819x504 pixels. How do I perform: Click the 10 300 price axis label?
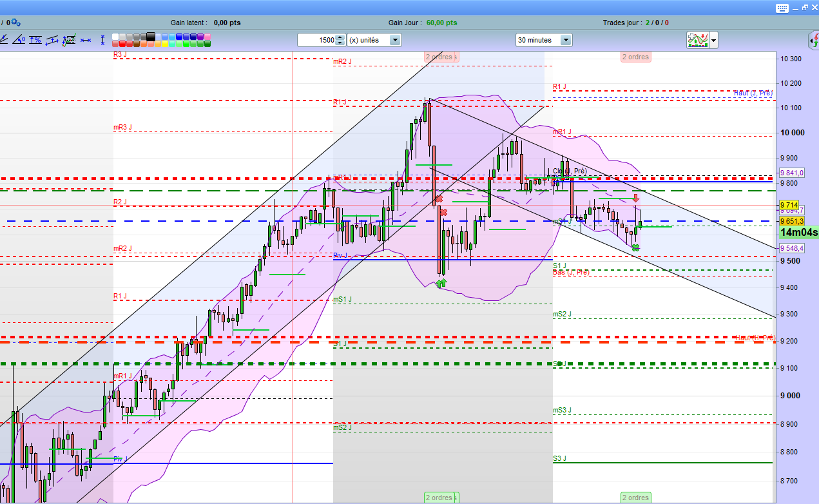[790, 59]
